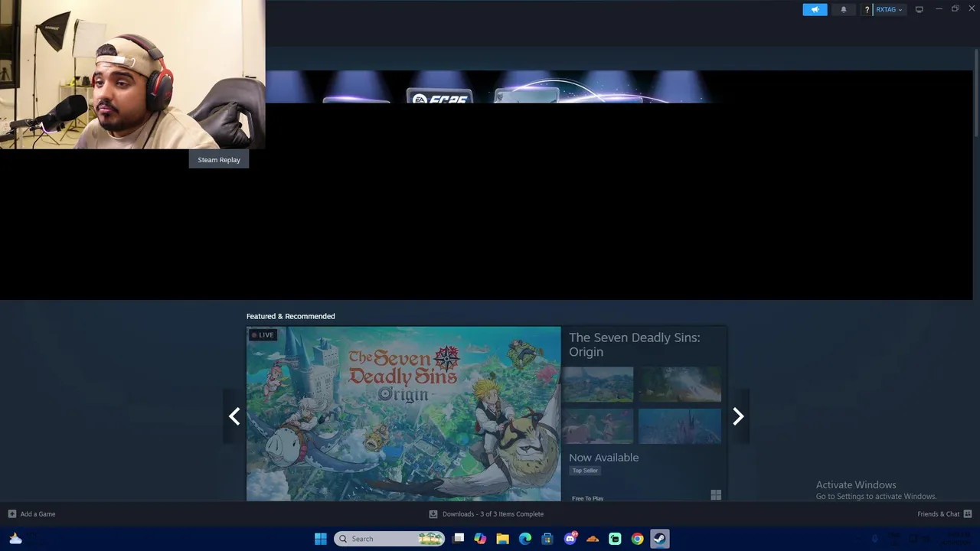The height and width of the screenshot is (551, 980).
Task: Click the taskbar Search box
Action: coord(389,539)
